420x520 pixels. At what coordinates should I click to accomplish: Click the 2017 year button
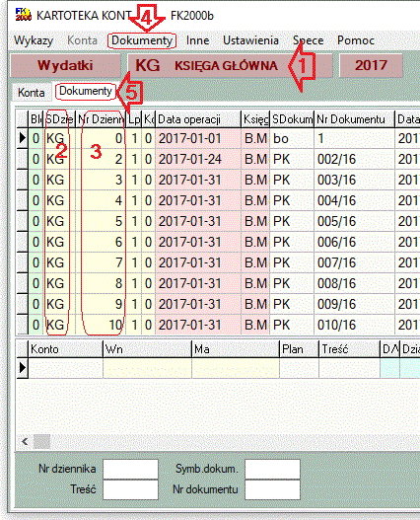click(371, 65)
